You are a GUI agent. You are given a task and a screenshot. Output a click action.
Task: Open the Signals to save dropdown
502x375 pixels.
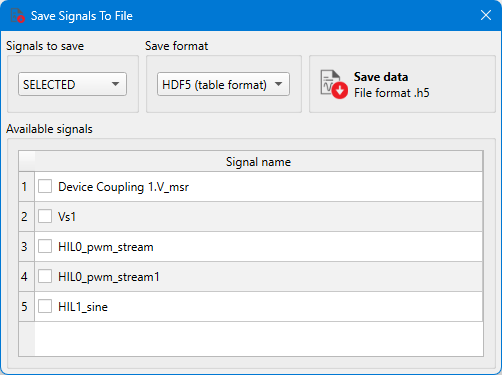pos(72,84)
